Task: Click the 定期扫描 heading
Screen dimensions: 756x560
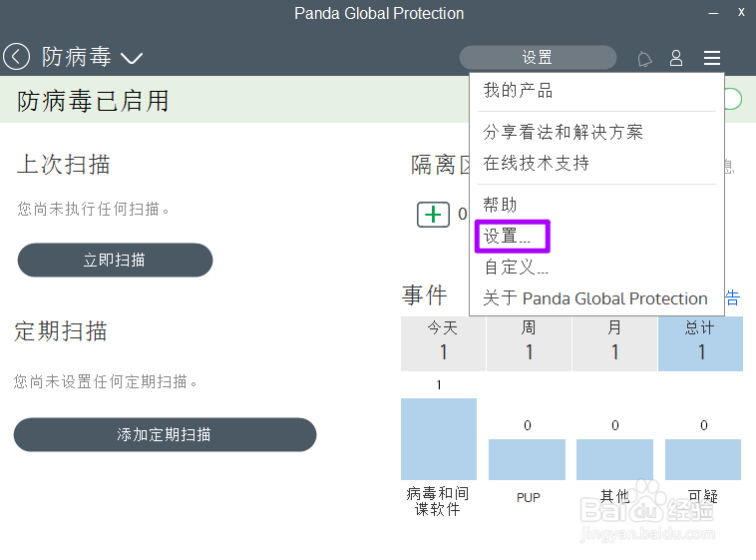Action: tap(61, 331)
